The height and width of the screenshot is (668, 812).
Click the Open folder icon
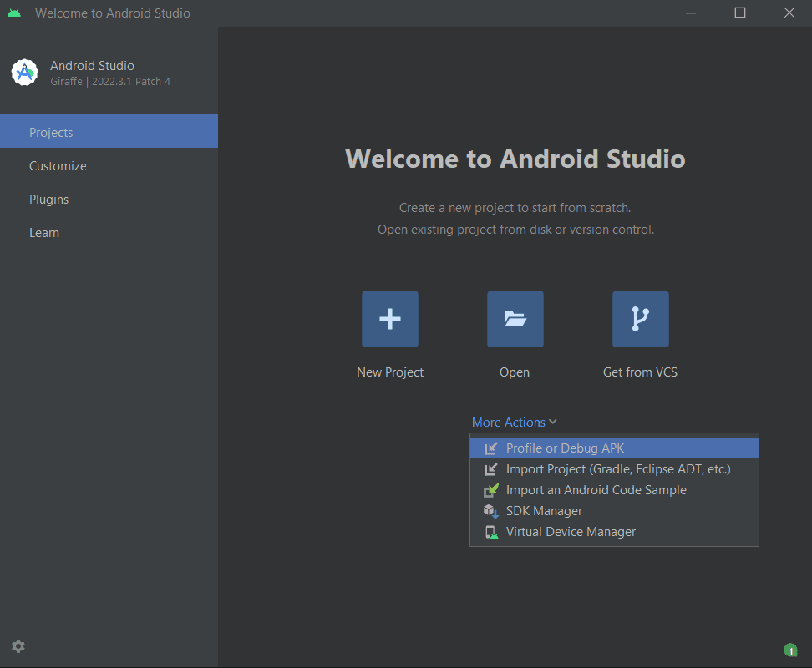pyautogui.click(x=515, y=319)
